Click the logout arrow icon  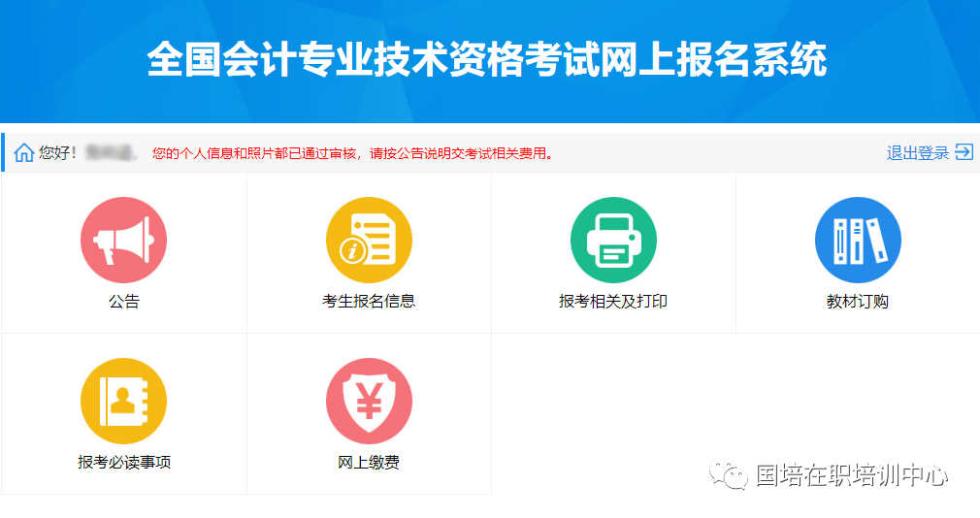(x=964, y=152)
